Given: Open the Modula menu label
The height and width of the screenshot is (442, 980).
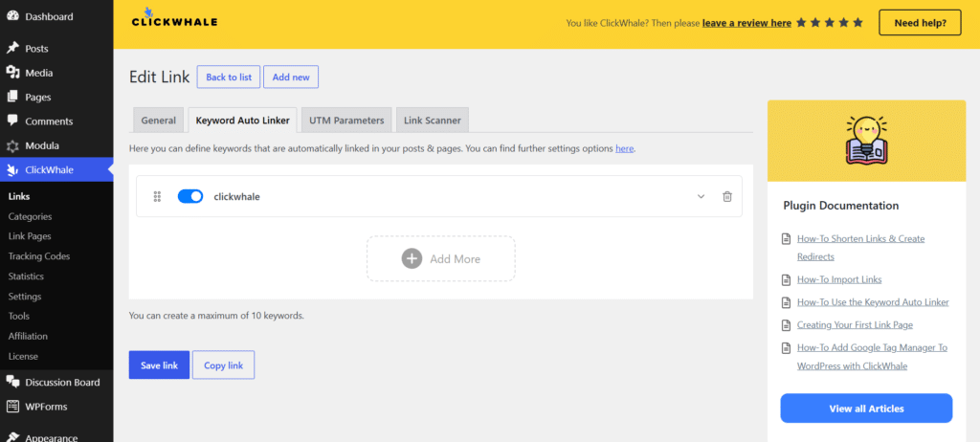Looking at the screenshot, I should pyautogui.click(x=42, y=145).
